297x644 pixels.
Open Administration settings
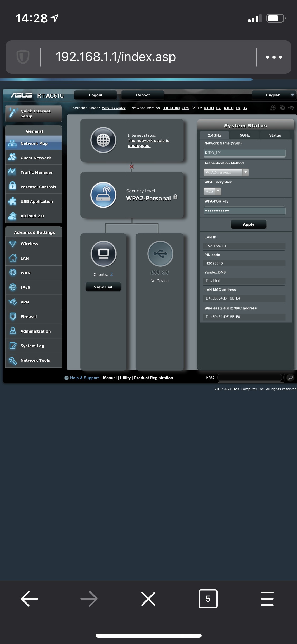(33, 331)
